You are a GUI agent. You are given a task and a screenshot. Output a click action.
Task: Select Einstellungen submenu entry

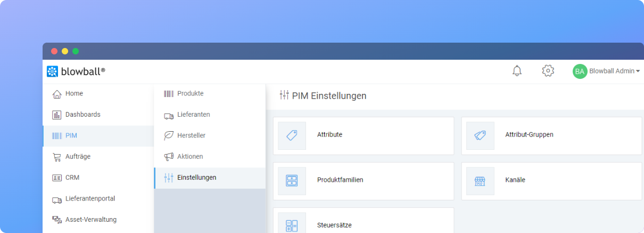(210, 178)
